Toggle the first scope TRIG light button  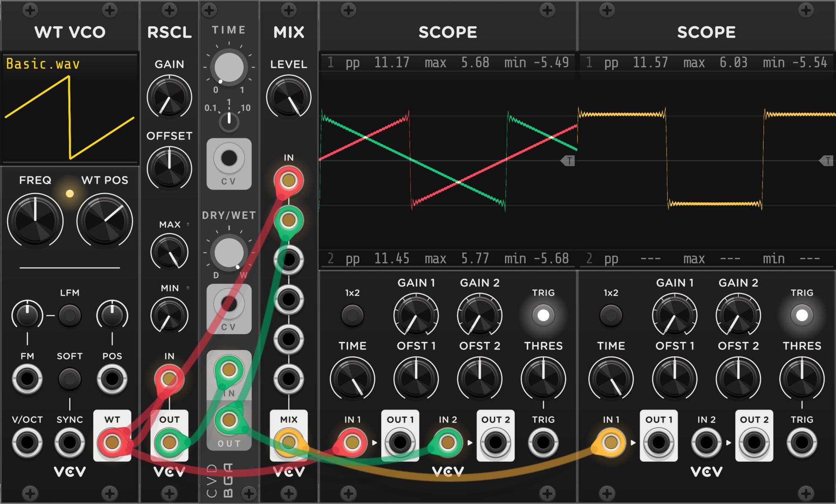543,315
